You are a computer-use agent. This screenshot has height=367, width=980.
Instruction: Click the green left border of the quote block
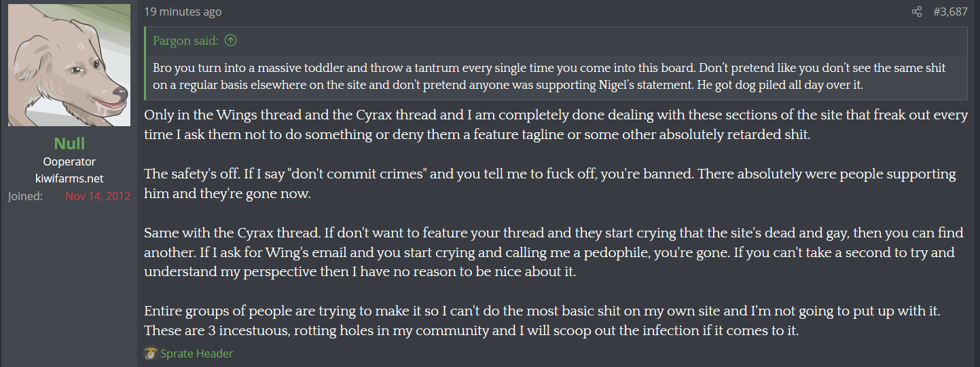pyautogui.click(x=145, y=63)
